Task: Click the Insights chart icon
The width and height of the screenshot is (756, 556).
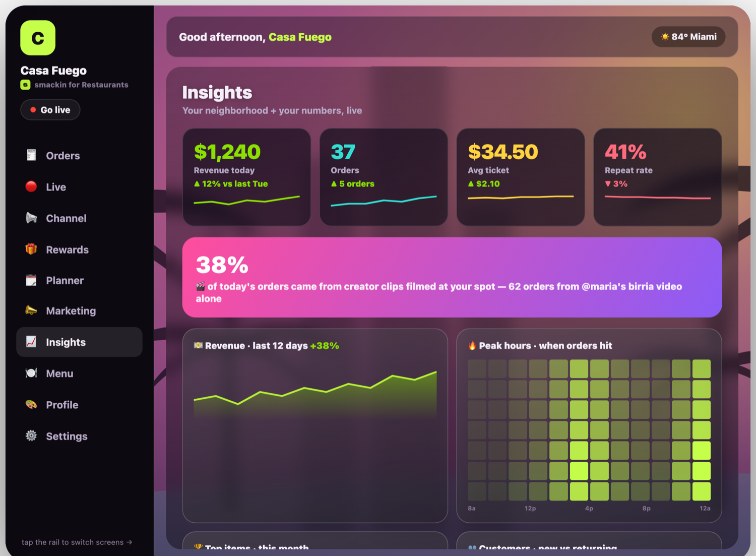Action: (31, 342)
